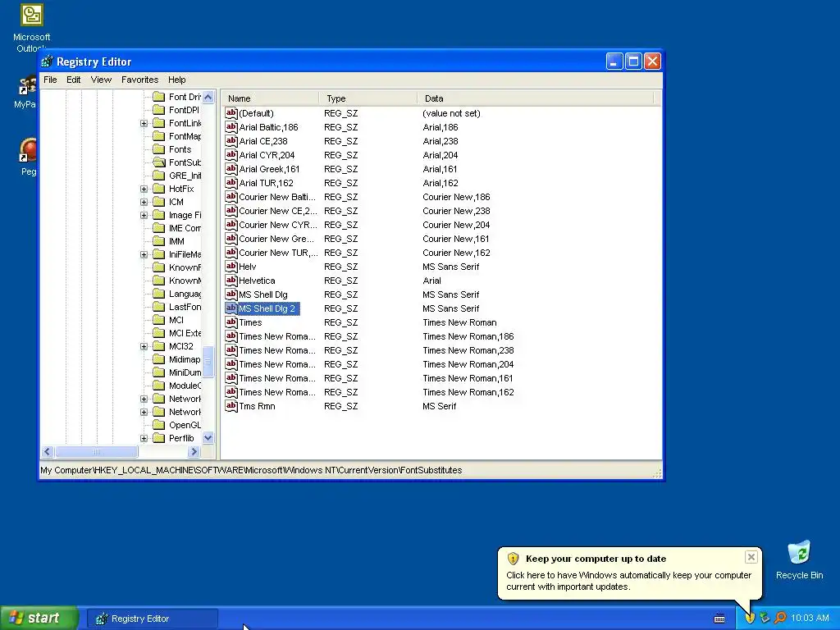Click the Times value string icon
840x630 pixels.
click(231, 322)
